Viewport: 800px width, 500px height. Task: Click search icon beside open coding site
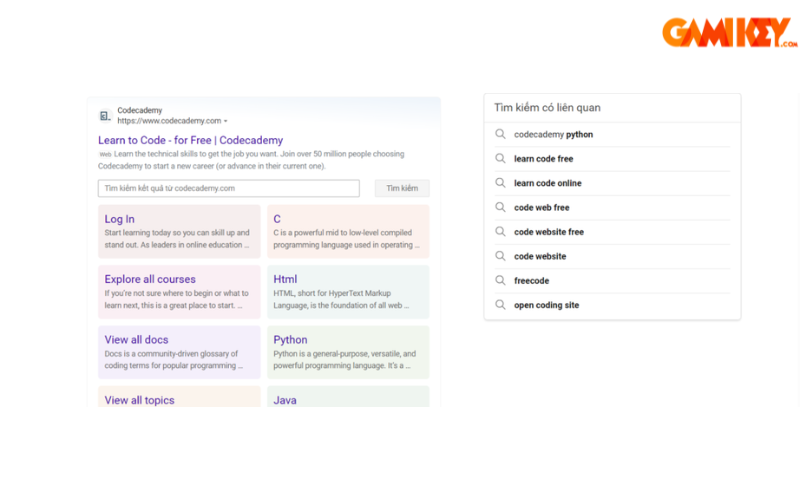[x=501, y=305]
